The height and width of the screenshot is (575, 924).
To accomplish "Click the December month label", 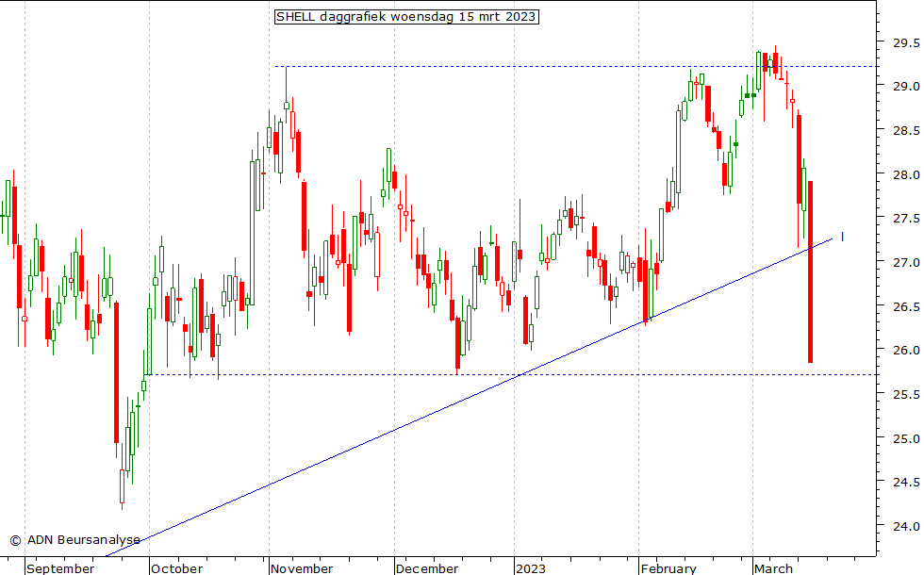I will click(x=427, y=568).
